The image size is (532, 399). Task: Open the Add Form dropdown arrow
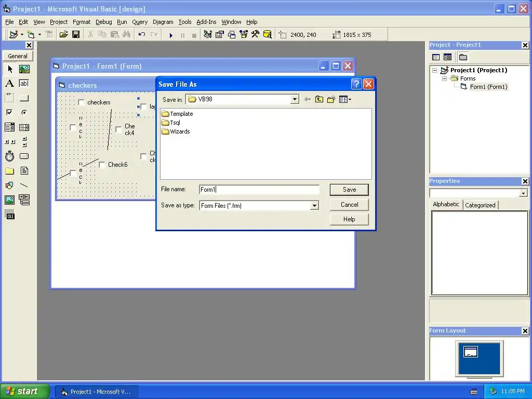click(x=39, y=34)
